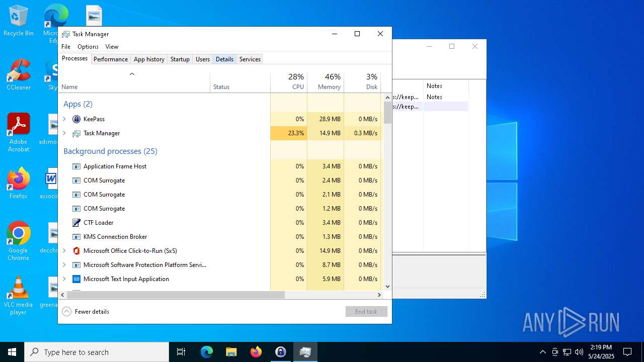The image size is (644, 362).
Task: Switch to the App history tab
Action: [x=149, y=59]
